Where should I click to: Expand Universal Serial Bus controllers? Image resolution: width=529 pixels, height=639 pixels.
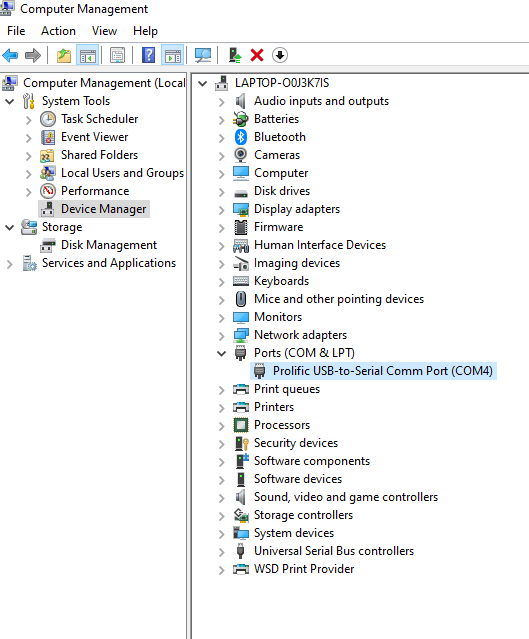[x=221, y=552]
